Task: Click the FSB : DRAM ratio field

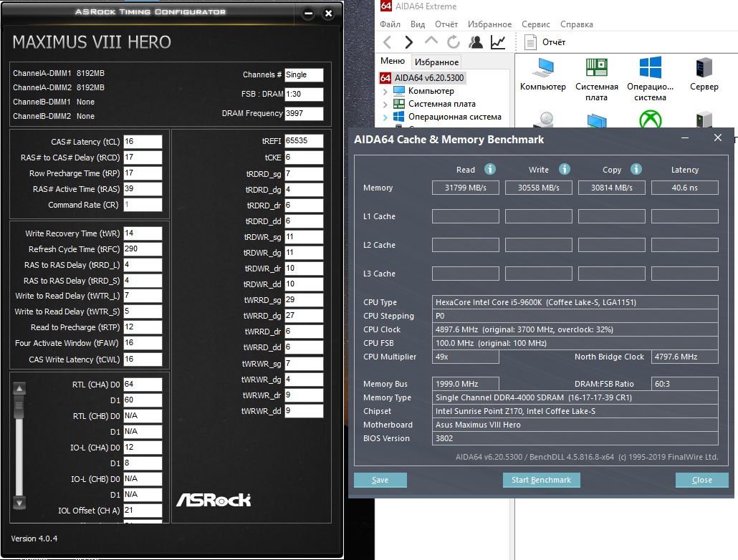Action: pos(304,94)
